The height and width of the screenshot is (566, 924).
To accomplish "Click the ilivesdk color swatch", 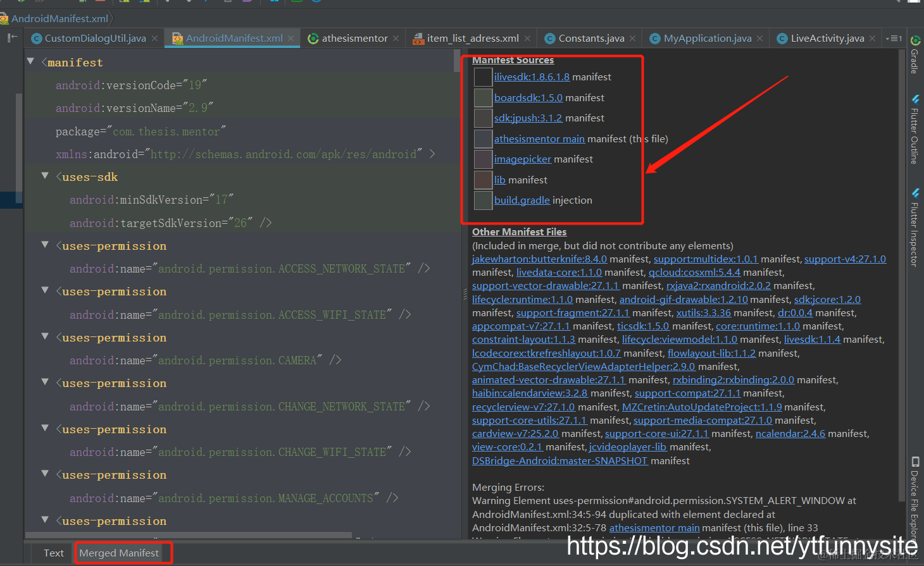I will pyautogui.click(x=484, y=77).
